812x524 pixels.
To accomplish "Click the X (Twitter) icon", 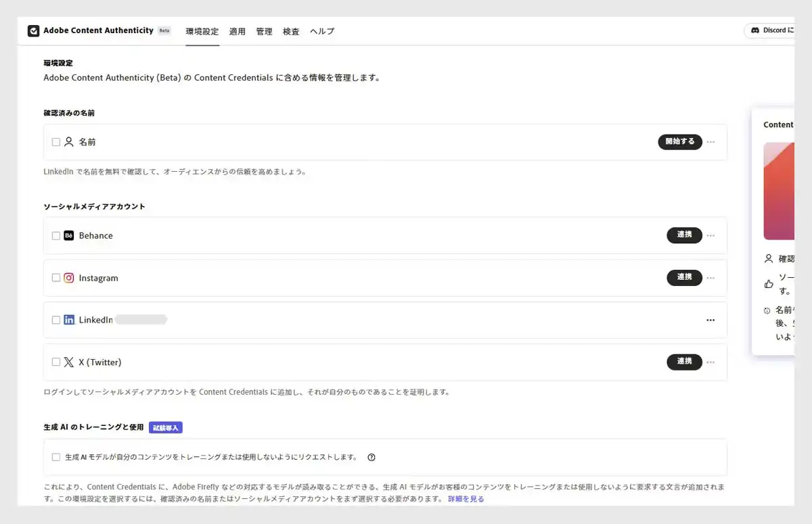I will click(x=68, y=362).
